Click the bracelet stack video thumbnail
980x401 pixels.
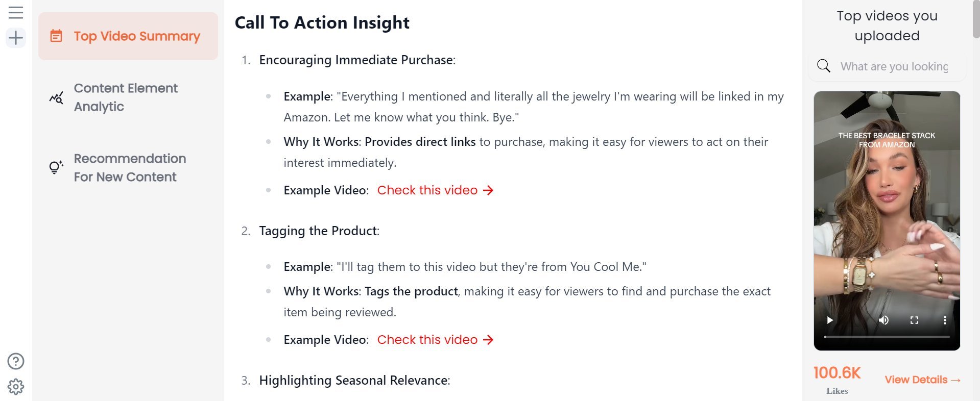(x=887, y=204)
